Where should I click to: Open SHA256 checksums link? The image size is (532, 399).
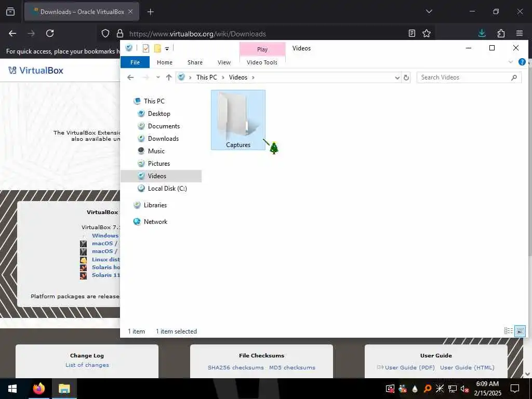pyautogui.click(x=235, y=367)
